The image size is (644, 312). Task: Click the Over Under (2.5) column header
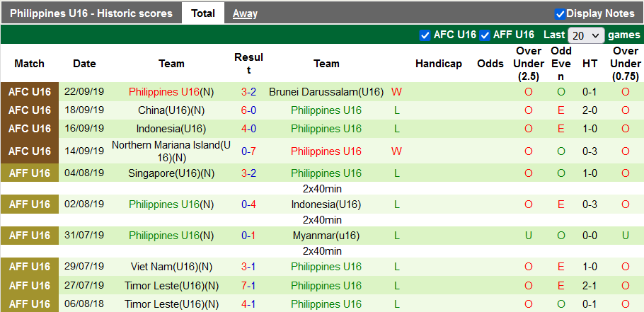528,64
